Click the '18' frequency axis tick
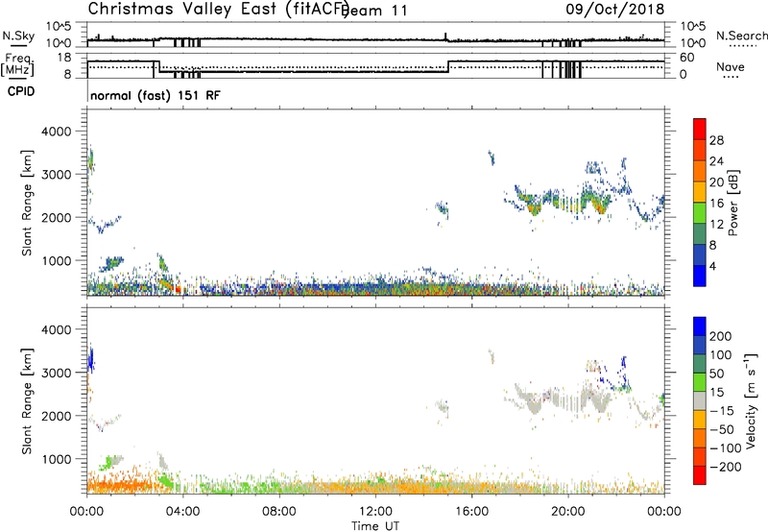The height and width of the screenshot is (532, 768). 64,58
